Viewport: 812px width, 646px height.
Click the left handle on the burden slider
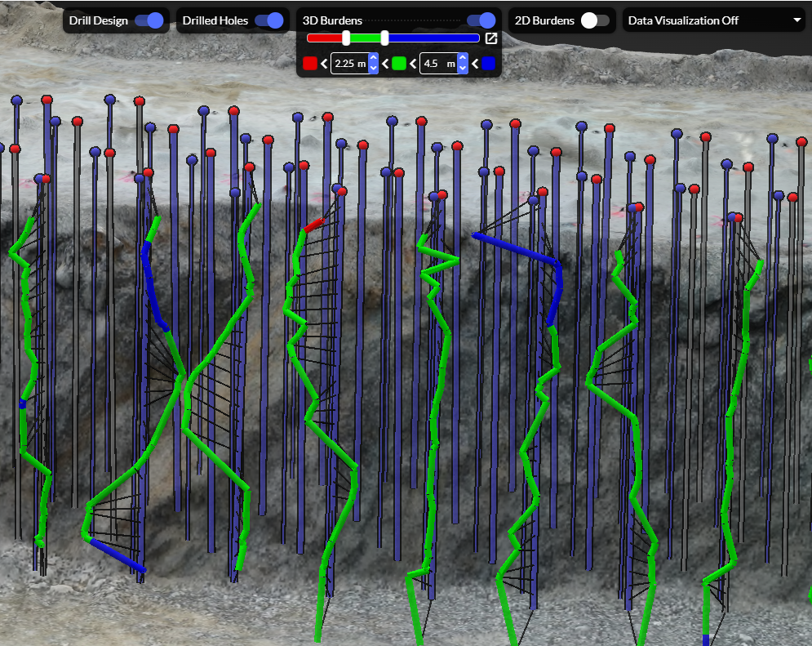pos(346,38)
